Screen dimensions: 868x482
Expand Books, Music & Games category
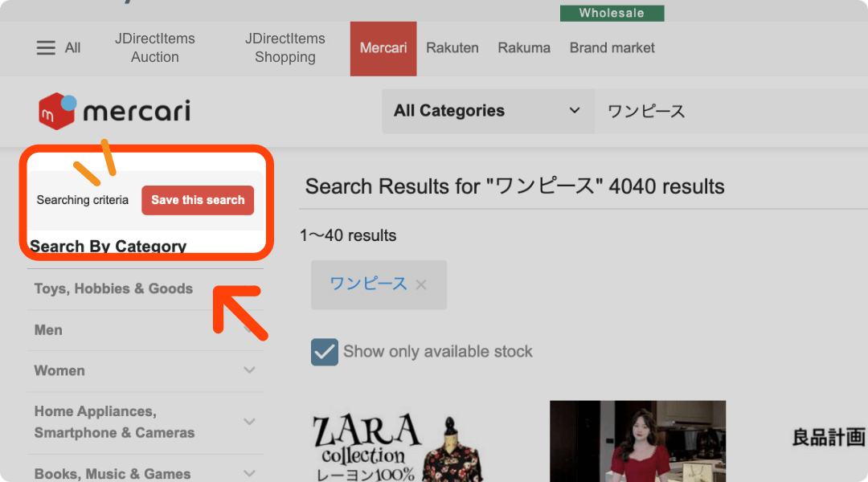coord(250,474)
